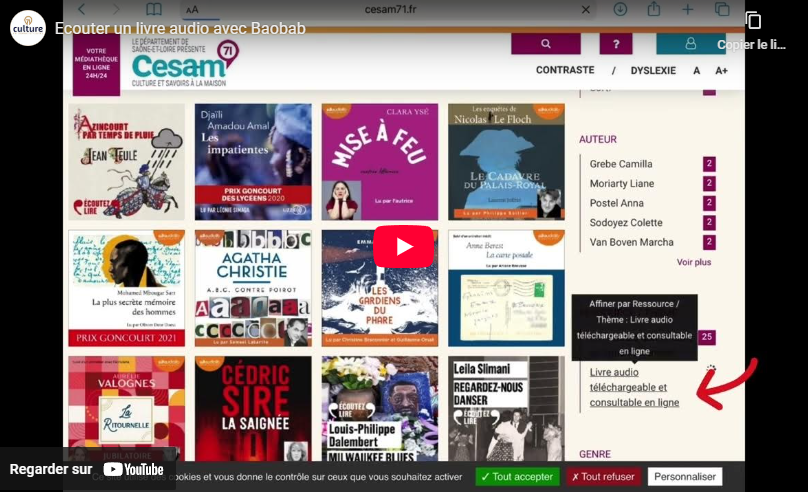This screenshot has height=492, width=808.
Task: Increase text size with A+
Action: (721, 71)
